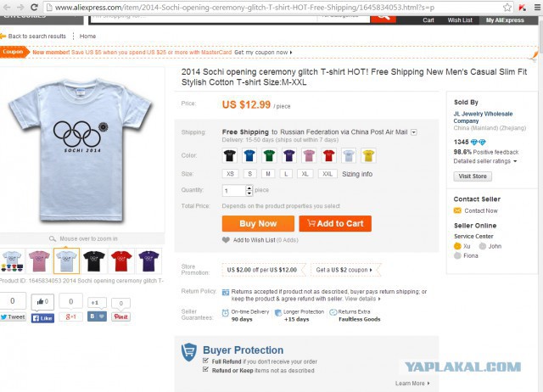Pin the product with Pinterest button

120,316
